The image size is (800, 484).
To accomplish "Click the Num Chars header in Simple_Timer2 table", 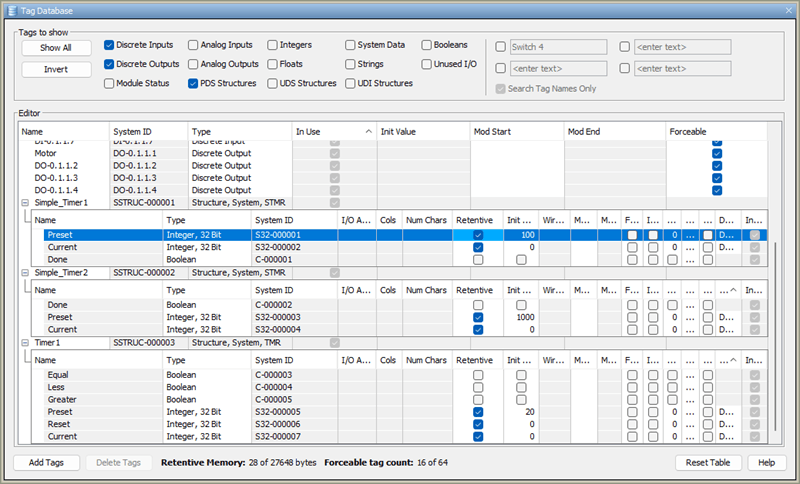I will coord(427,290).
